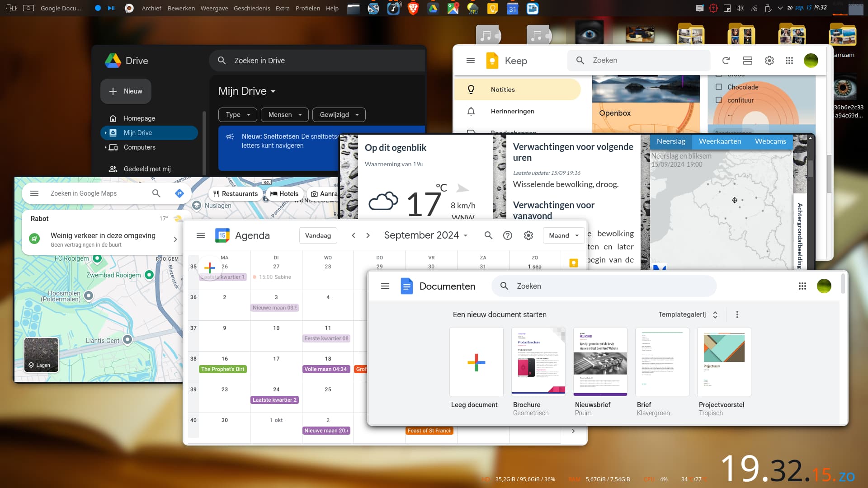Click Nieuw button in Drive
Screen dimensions: 868x488
[126, 91]
